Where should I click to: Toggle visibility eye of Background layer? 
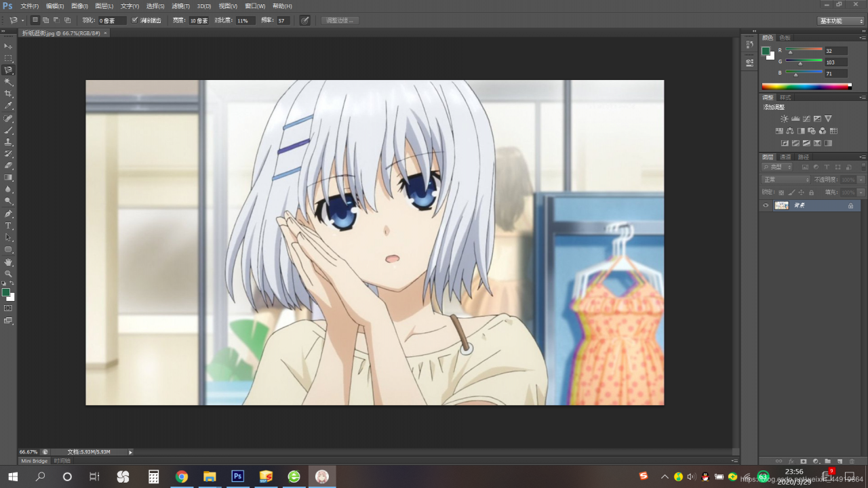(766, 205)
